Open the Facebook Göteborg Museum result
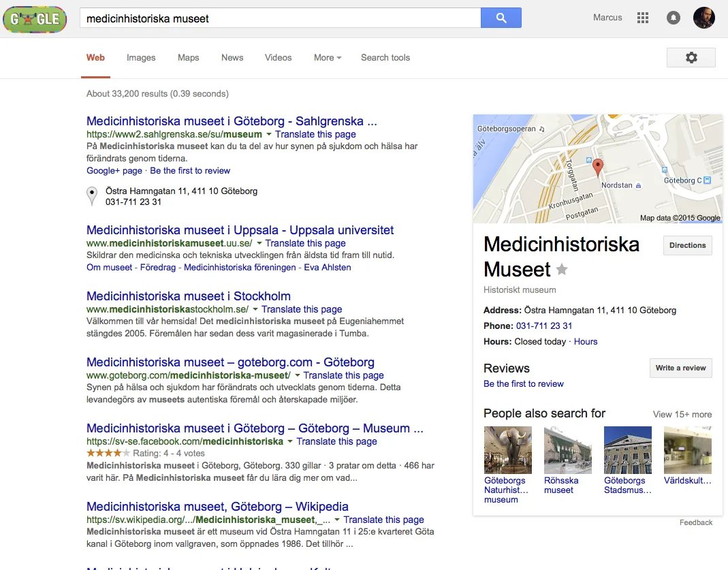The image size is (728, 570). (x=255, y=428)
